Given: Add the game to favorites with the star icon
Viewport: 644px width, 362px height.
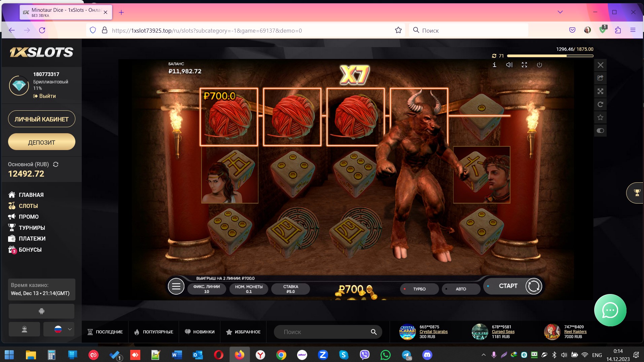Looking at the screenshot, I should coord(601,117).
